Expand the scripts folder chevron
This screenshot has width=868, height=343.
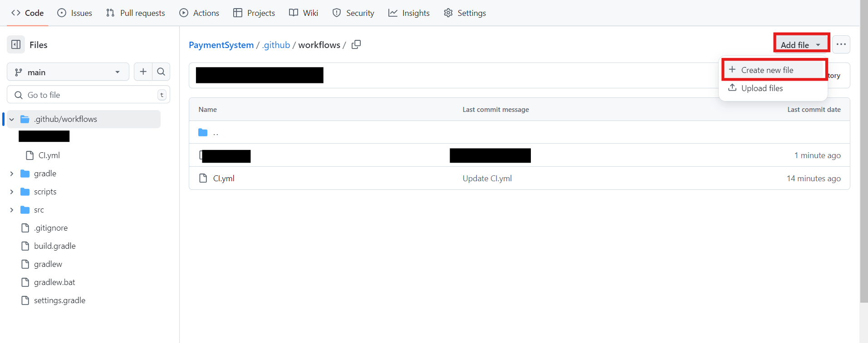pyautogui.click(x=12, y=192)
